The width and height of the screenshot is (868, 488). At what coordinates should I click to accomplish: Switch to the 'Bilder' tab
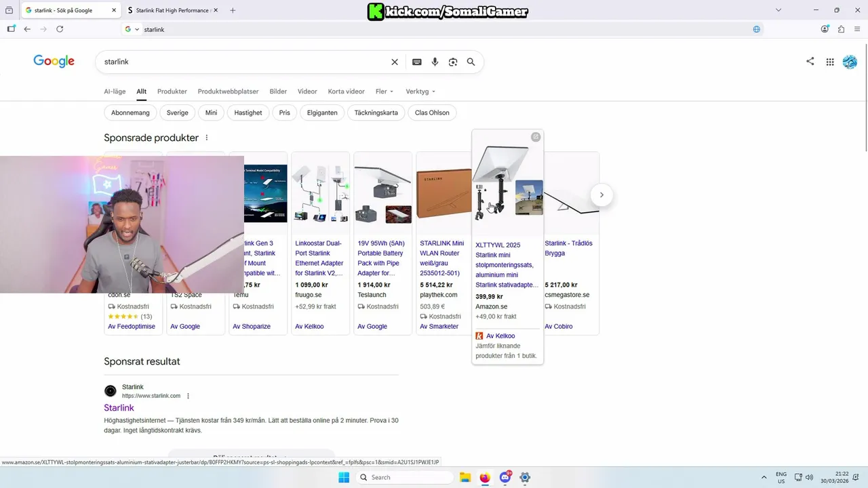pyautogui.click(x=278, y=91)
